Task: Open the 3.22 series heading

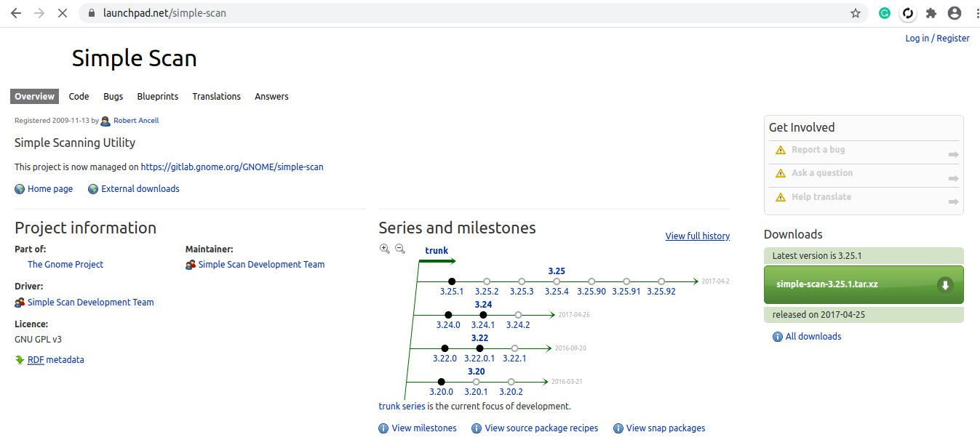Action: coord(479,338)
